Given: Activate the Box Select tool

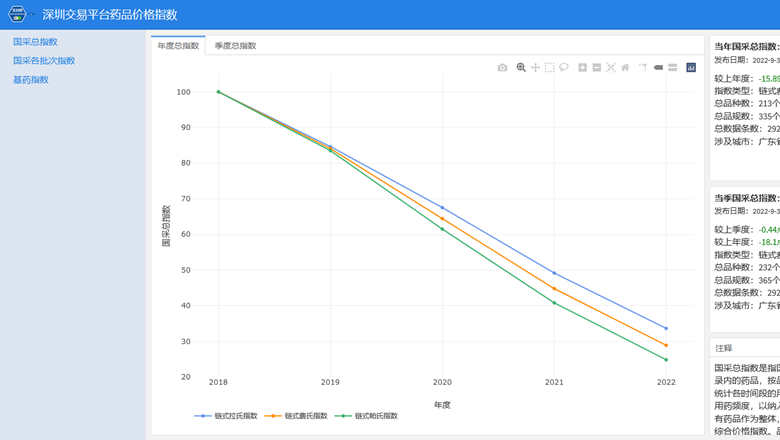Looking at the screenshot, I should (549, 68).
